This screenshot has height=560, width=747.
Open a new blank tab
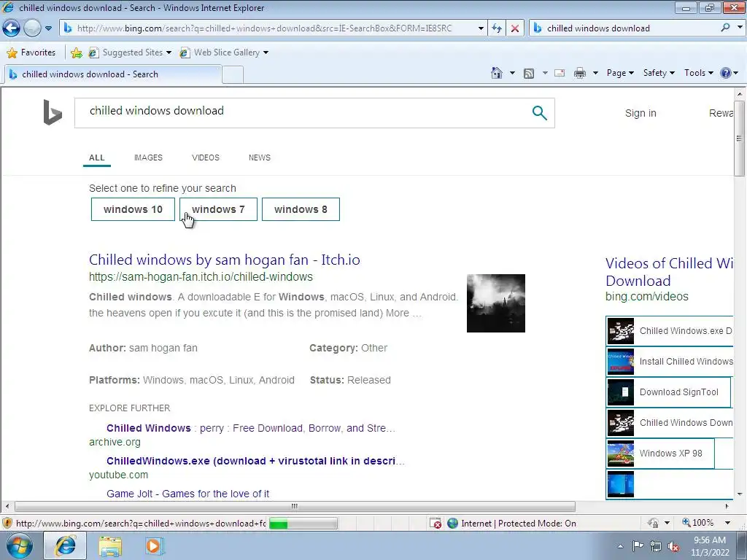(233, 75)
